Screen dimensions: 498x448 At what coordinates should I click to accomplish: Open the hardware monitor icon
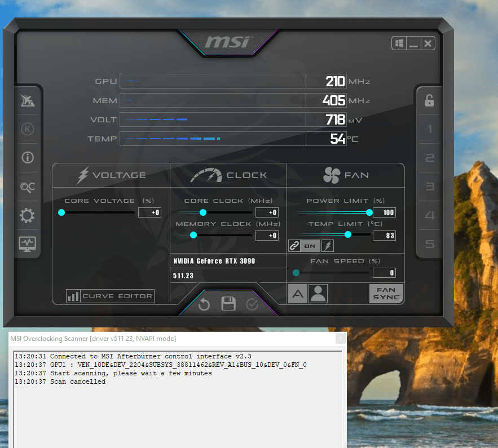point(27,244)
